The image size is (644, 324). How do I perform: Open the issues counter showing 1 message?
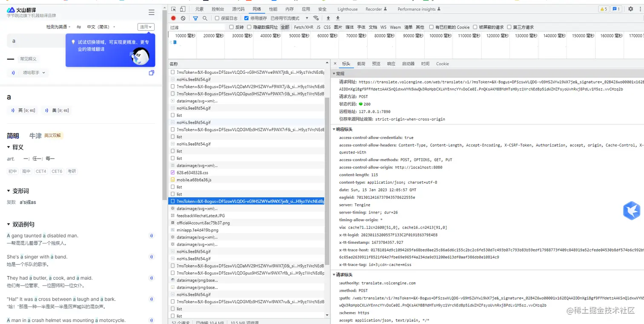click(x=616, y=9)
